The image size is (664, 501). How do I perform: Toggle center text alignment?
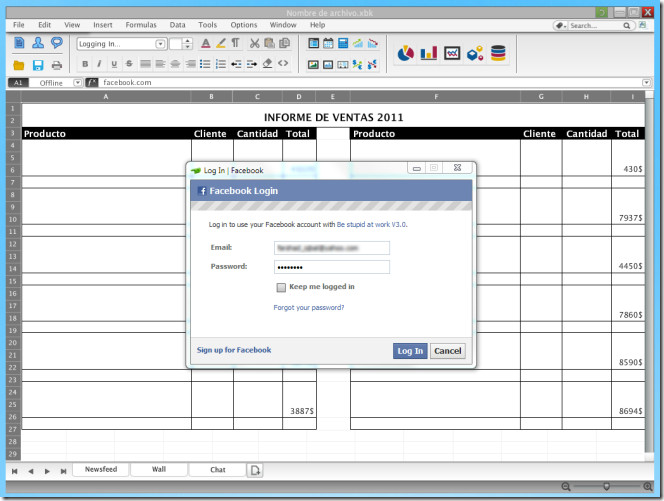pos(175,64)
